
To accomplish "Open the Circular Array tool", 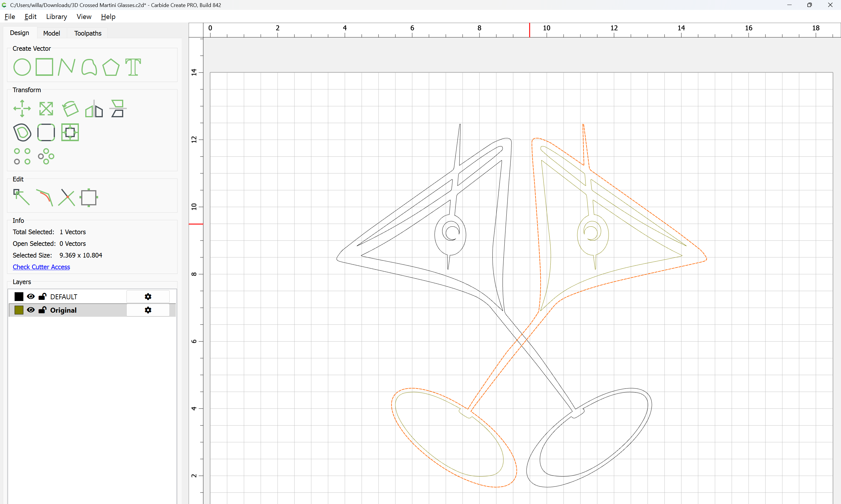I will [x=46, y=156].
